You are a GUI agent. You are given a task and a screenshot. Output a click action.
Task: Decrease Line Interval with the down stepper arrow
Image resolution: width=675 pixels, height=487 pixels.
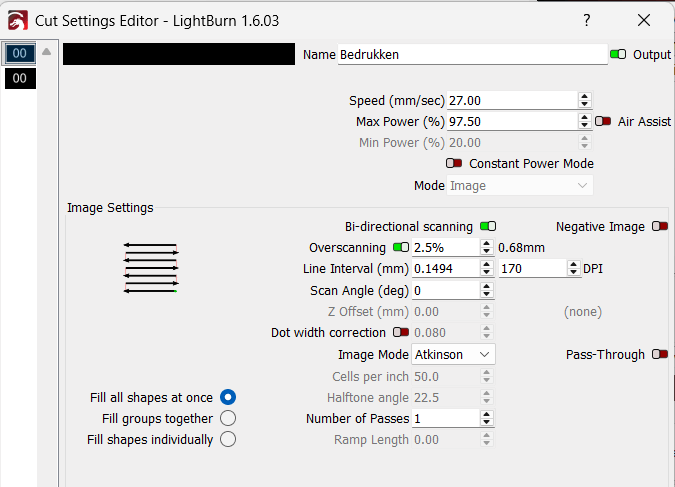(x=486, y=273)
